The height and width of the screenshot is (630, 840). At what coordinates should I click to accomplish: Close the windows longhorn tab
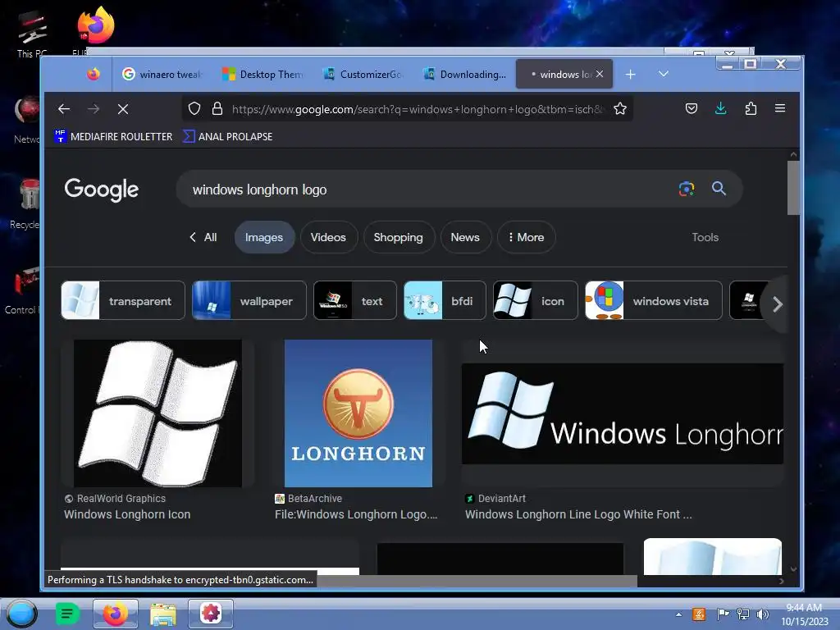[x=600, y=74]
